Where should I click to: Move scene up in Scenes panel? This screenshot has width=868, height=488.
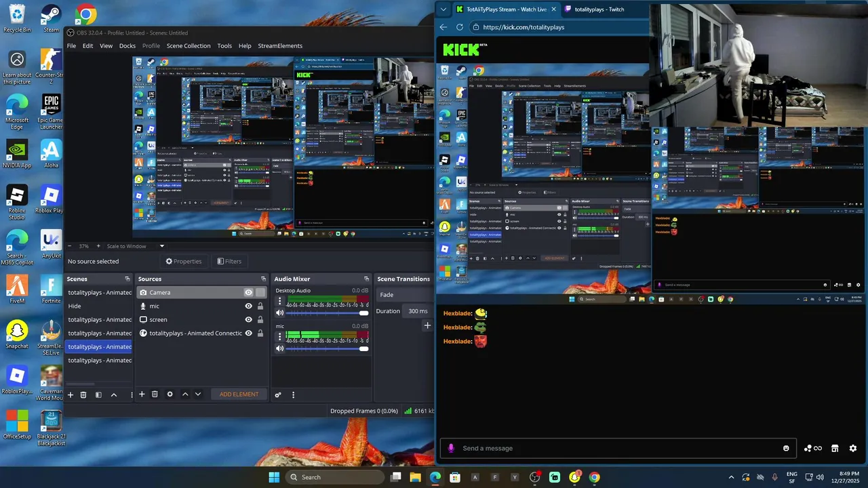click(x=114, y=394)
